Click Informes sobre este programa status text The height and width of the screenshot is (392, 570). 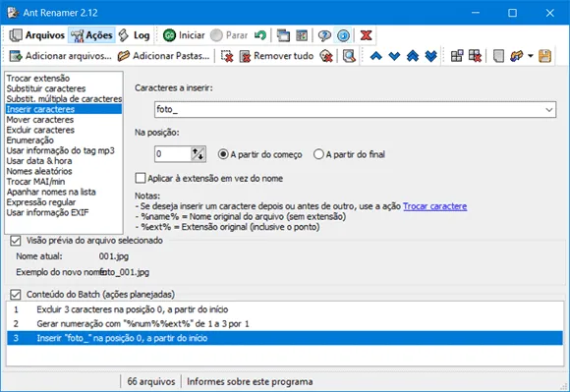click(x=250, y=382)
